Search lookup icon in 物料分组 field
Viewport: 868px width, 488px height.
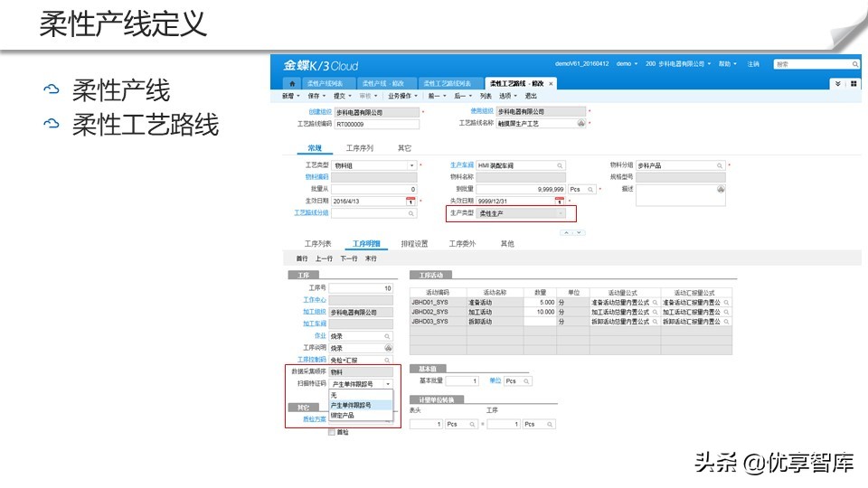pos(720,165)
